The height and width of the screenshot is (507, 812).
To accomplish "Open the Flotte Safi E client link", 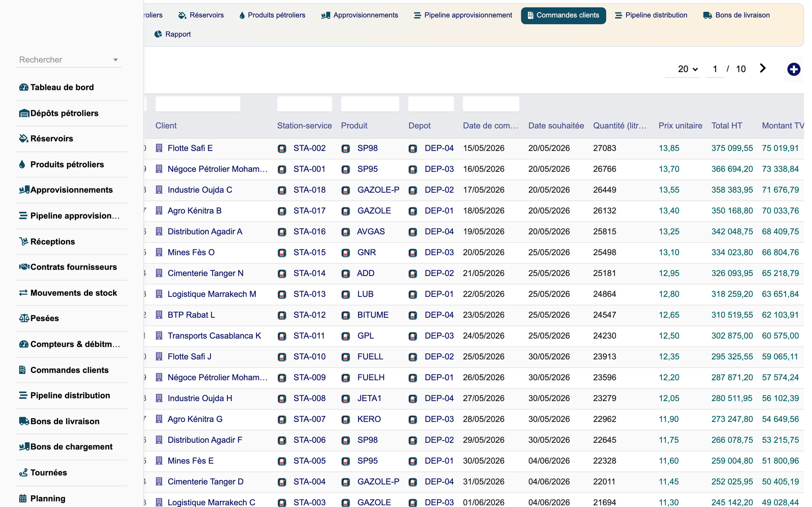I will 190,148.
